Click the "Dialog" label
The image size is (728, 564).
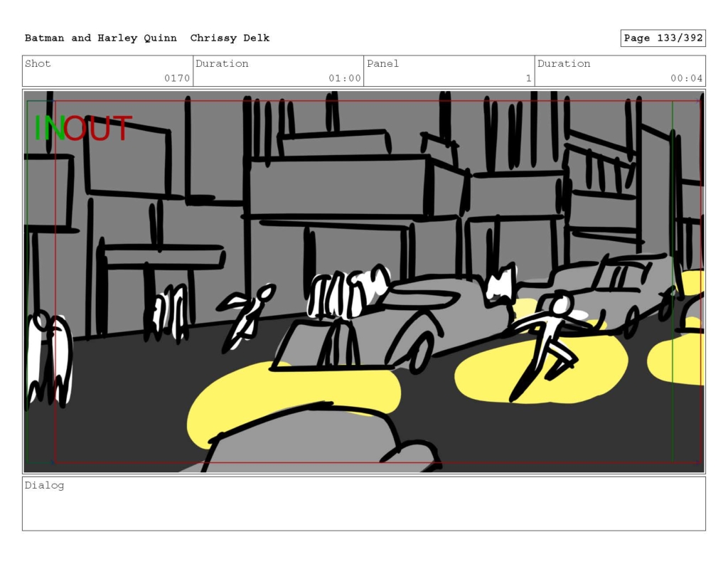(x=44, y=486)
